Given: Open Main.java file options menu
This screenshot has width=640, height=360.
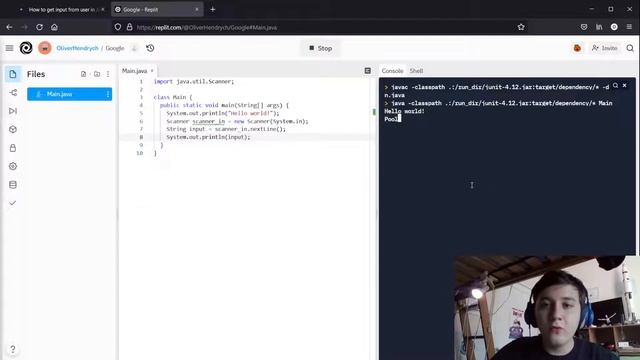Looking at the screenshot, I should (x=108, y=94).
